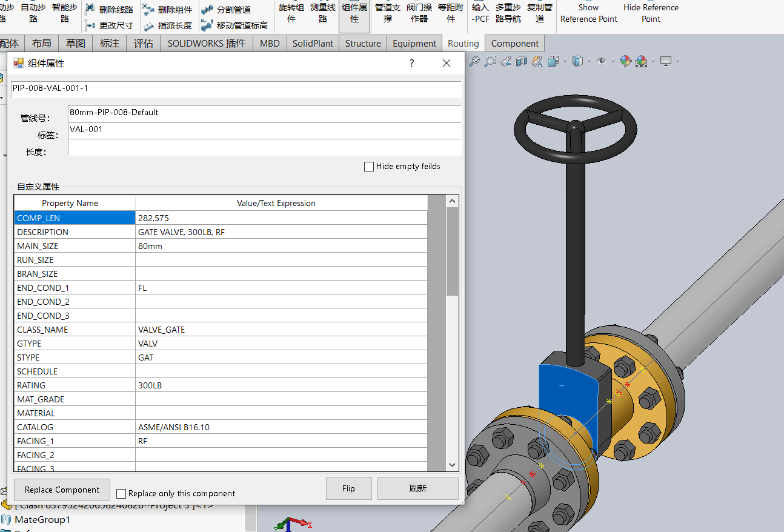Viewport: 784px width, 532px height.
Task: Click the 标签 field containing VAL-001
Action: (264, 130)
